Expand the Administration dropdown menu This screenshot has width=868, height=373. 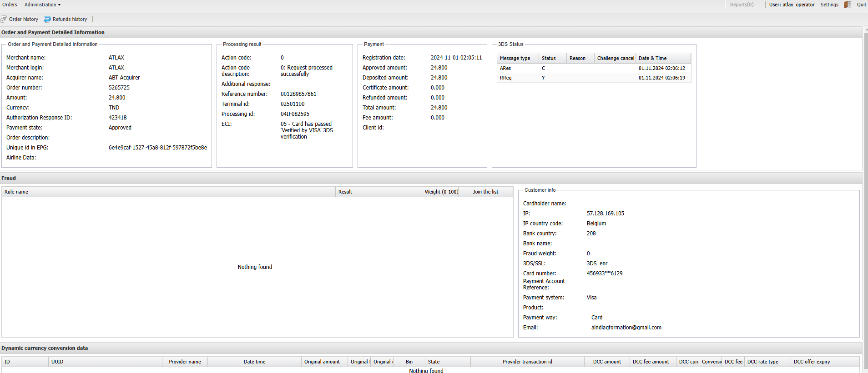coord(42,5)
